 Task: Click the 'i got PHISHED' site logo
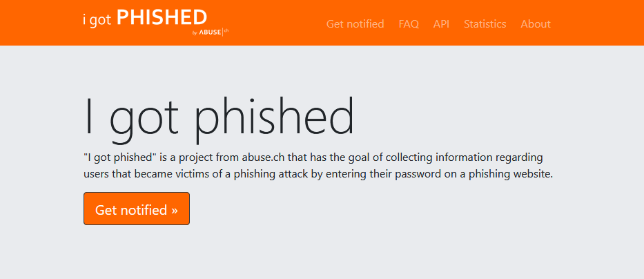144,19
